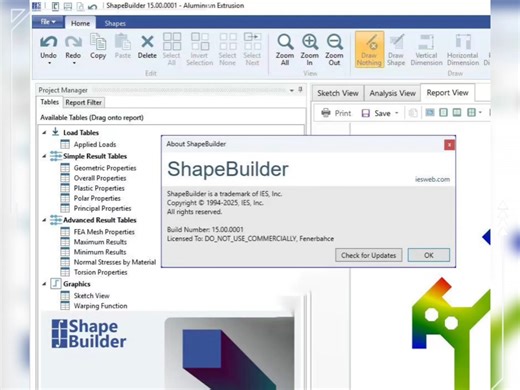Open Save options dropdown arrow
520x390 pixels.
397,113
